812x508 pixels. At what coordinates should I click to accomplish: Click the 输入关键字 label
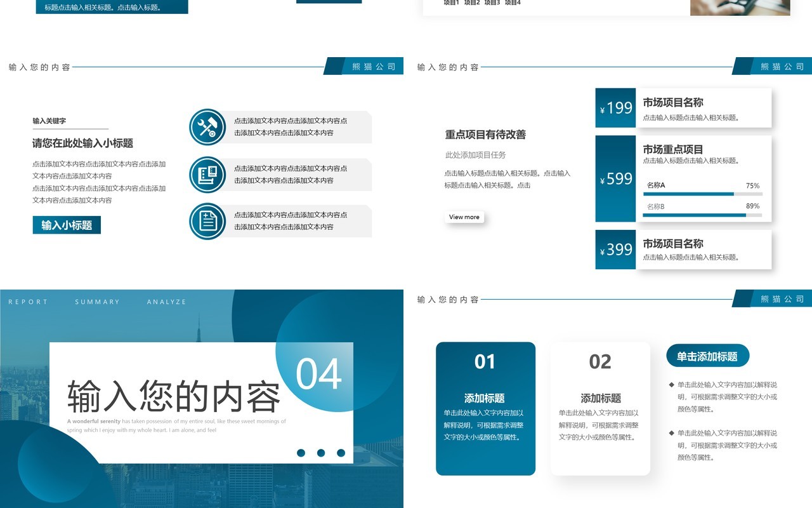(x=49, y=121)
